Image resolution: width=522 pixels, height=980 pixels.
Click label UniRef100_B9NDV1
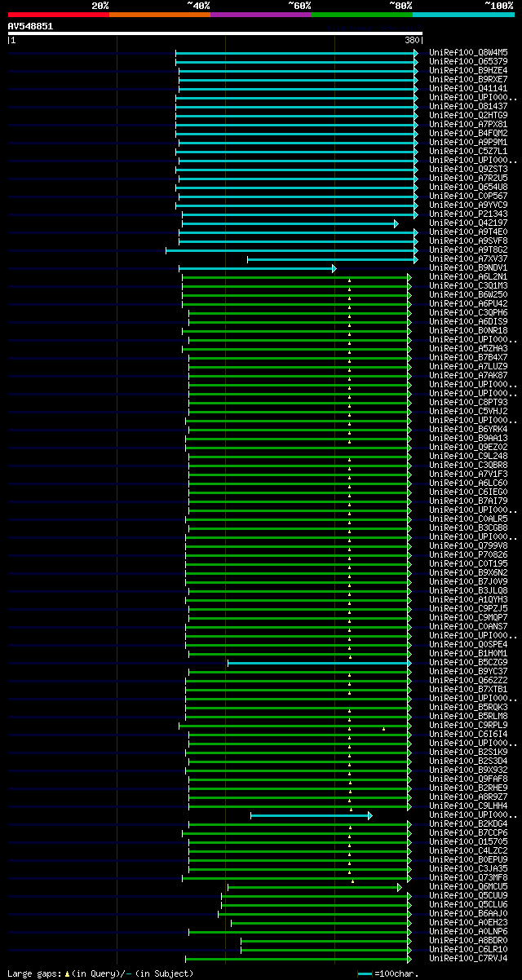pyautogui.click(x=469, y=267)
